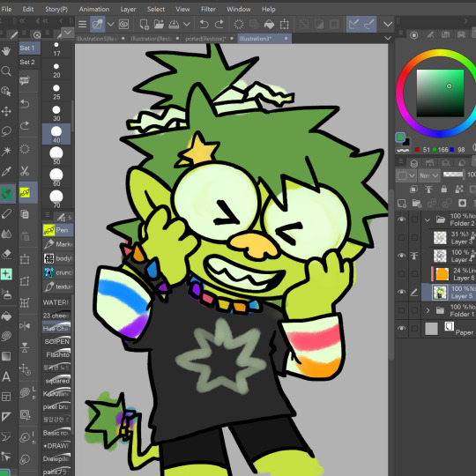Click the Scale/Rotate transform icon

coord(284,24)
